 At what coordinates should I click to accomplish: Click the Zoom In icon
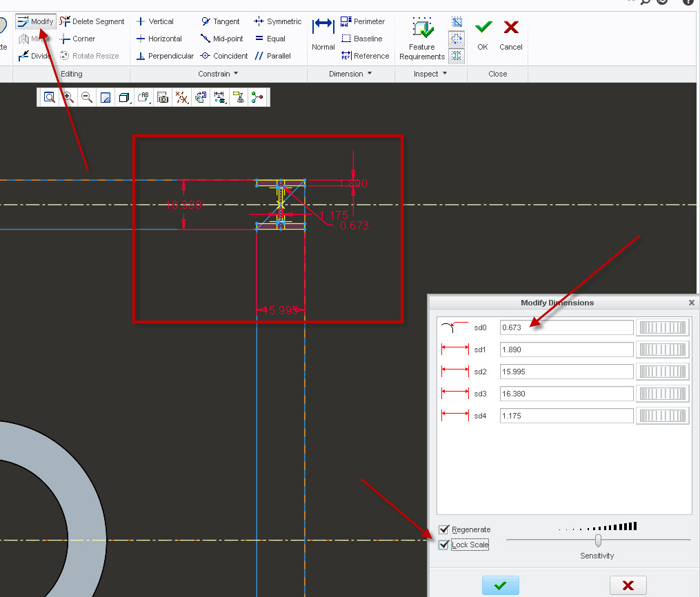point(68,97)
